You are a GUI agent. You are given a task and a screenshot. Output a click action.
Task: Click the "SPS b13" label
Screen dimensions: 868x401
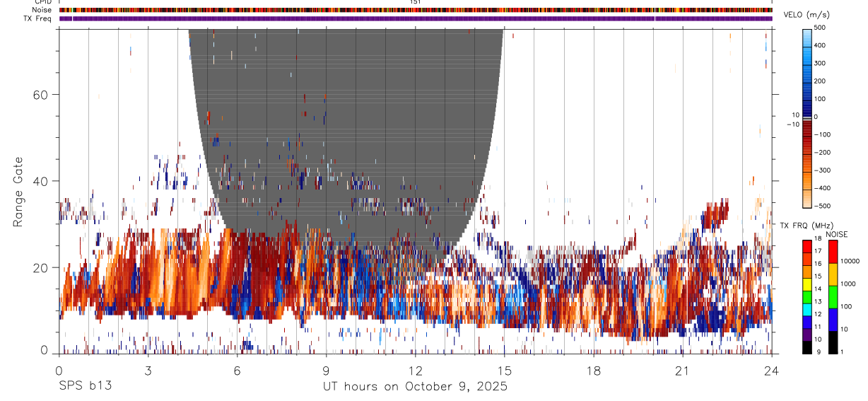[85, 386]
